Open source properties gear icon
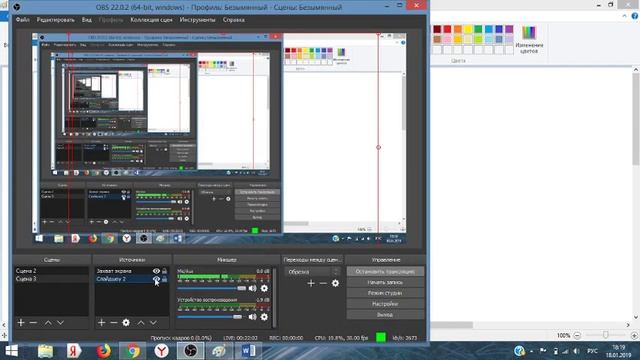Screen dimensions: 640x360 point(126,322)
